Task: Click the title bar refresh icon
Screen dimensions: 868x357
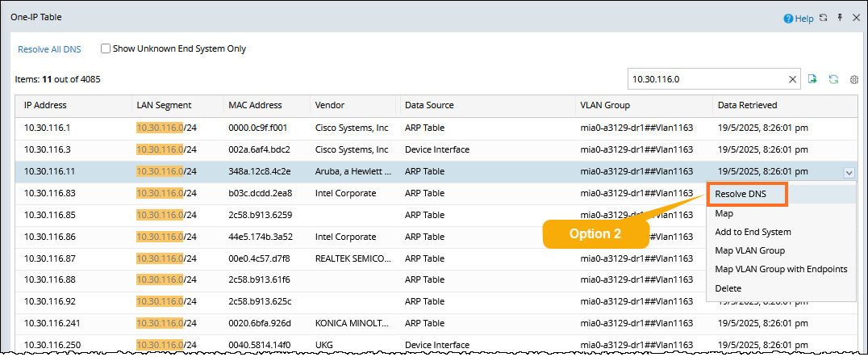Action: [x=823, y=18]
